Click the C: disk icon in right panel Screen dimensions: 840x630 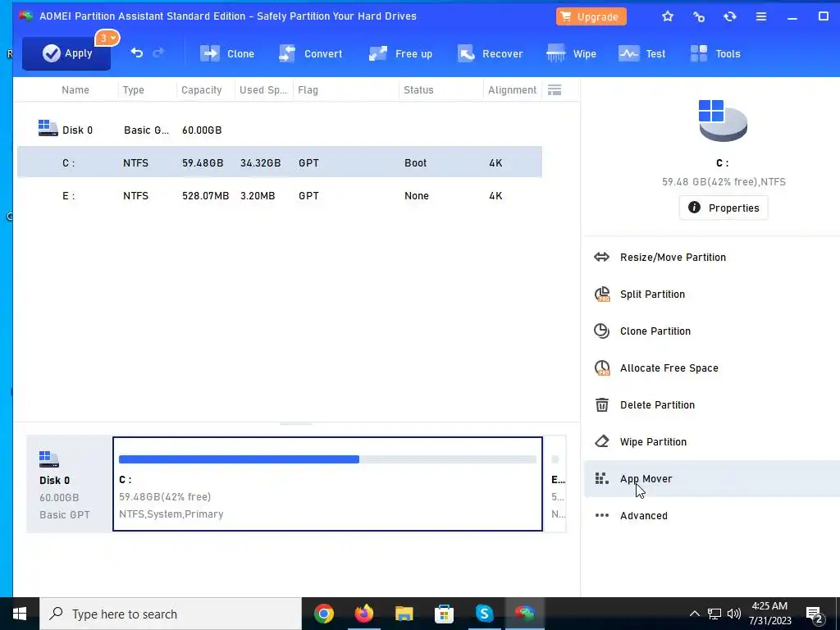pos(722,121)
